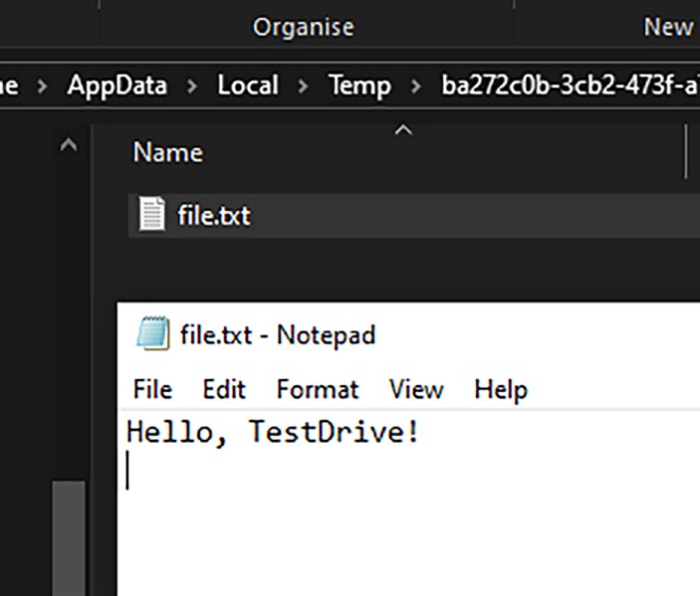Open the Format menu in Notepad

pos(318,389)
